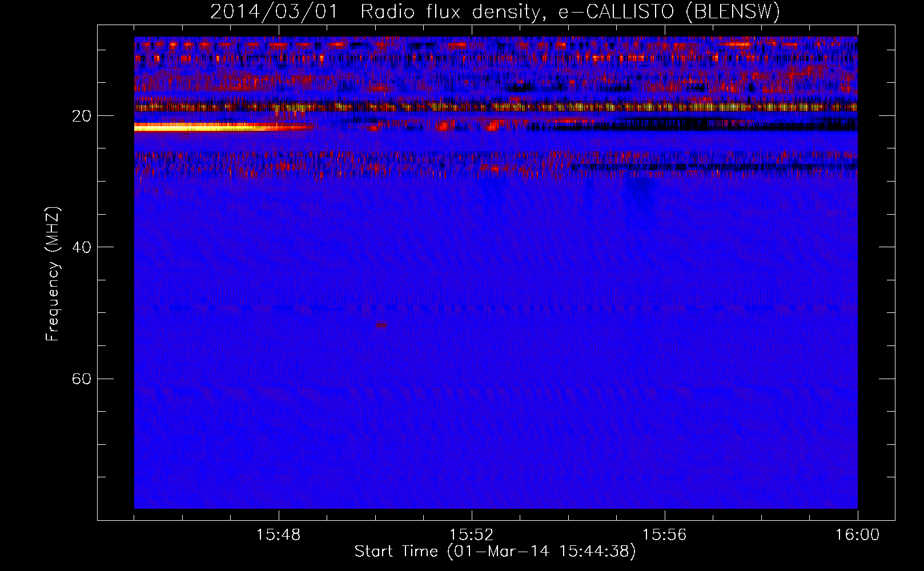This screenshot has height=571, width=924.
Task: Click the 'Frequency (MHZ)' axis label
Action: click(53, 274)
